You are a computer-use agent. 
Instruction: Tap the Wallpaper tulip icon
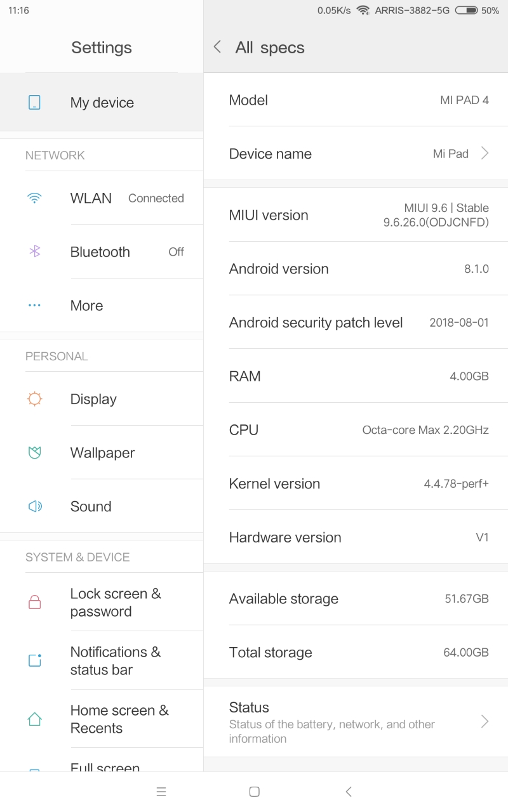click(x=35, y=453)
